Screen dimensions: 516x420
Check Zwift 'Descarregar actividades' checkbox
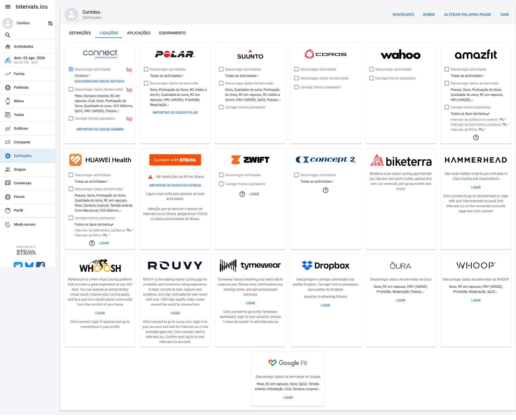221,175
